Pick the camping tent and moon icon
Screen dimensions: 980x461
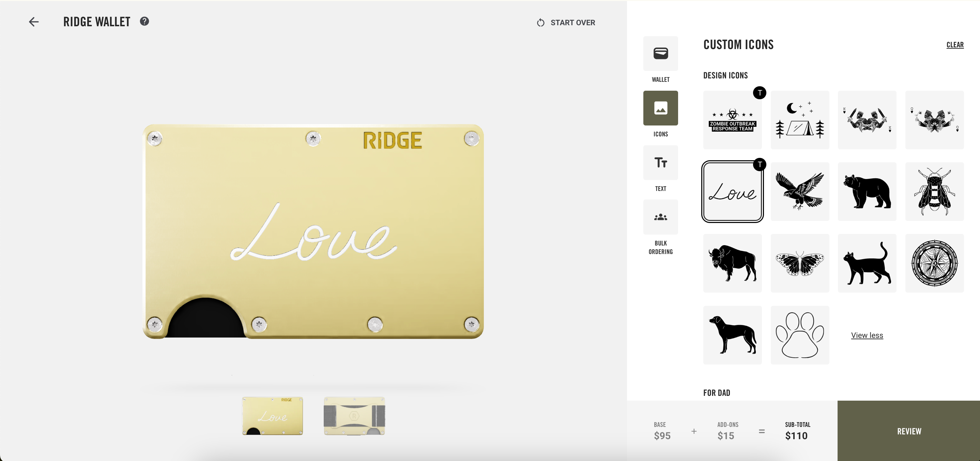pos(800,120)
